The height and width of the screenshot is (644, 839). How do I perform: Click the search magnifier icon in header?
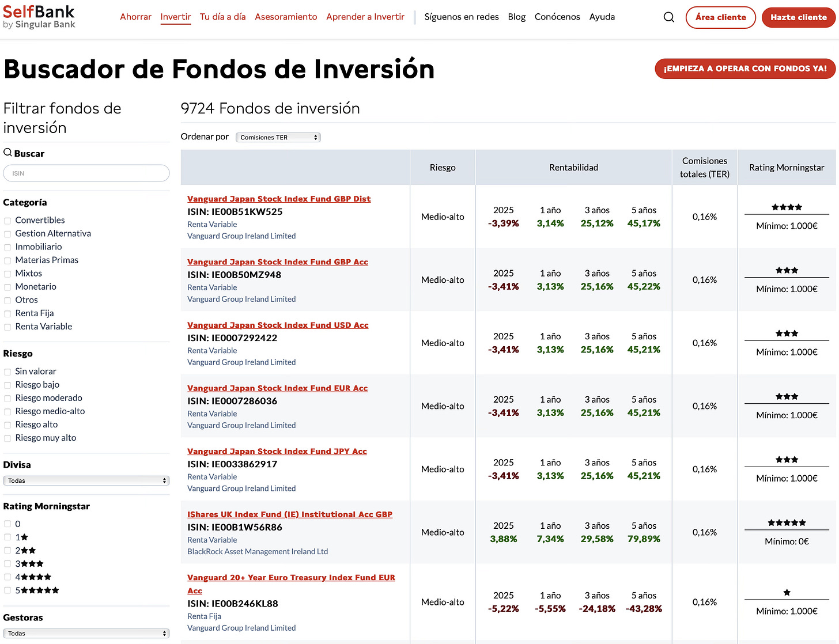coord(668,17)
